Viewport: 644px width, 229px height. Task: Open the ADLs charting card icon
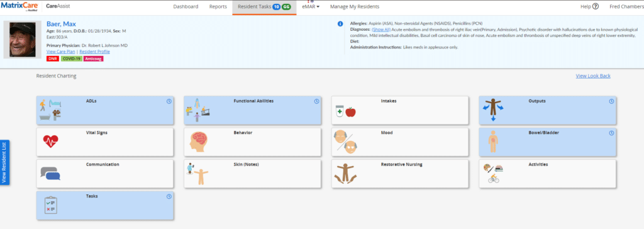pyautogui.click(x=50, y=110)
